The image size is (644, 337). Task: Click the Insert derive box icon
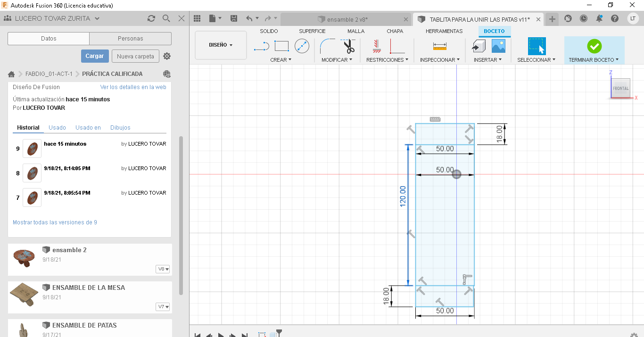tap(479, 46)
